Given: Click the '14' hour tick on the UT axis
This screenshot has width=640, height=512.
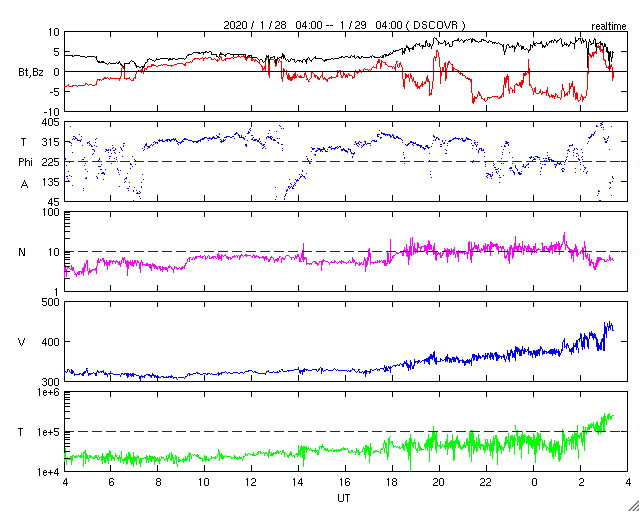Looking at the screenshot, I should point(298,481).
